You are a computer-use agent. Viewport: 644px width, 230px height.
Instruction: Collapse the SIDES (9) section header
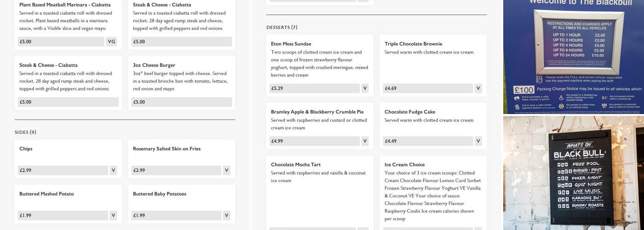point(26,132)
